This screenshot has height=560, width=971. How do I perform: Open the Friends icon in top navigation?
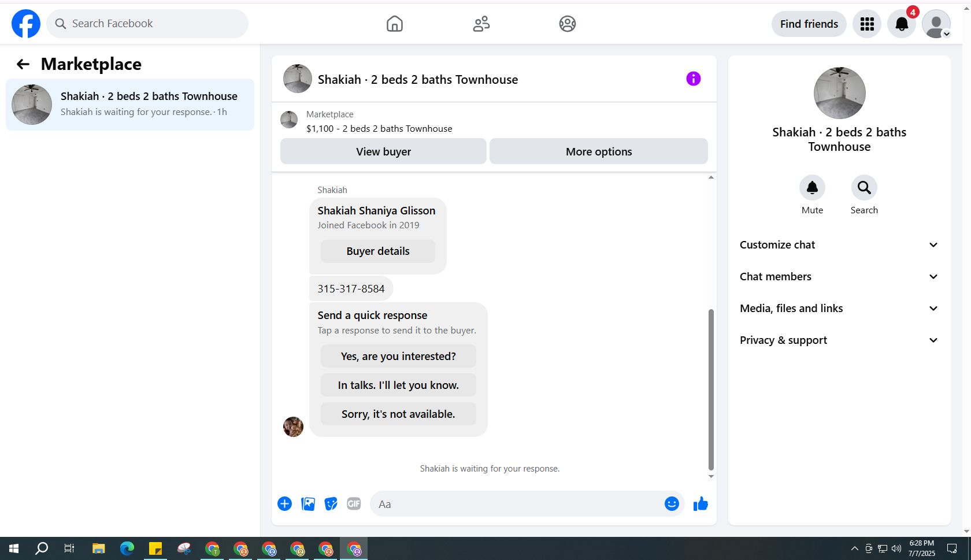481,24
